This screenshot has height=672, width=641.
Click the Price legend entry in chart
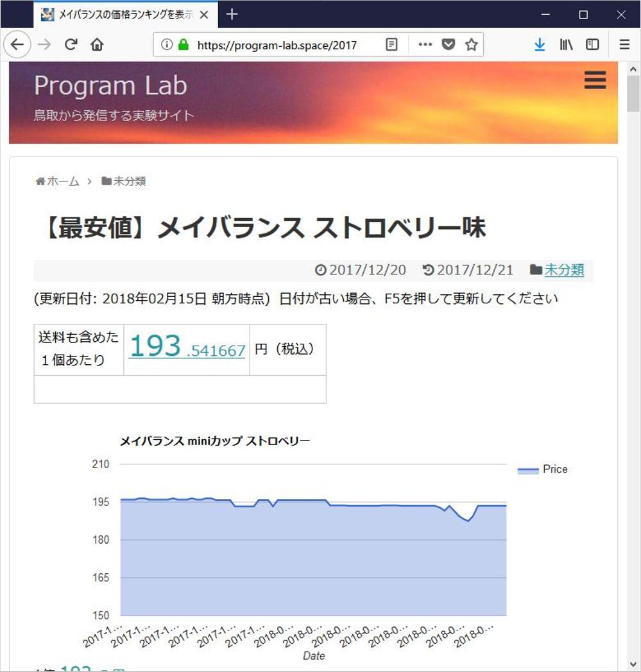point(542,469)
